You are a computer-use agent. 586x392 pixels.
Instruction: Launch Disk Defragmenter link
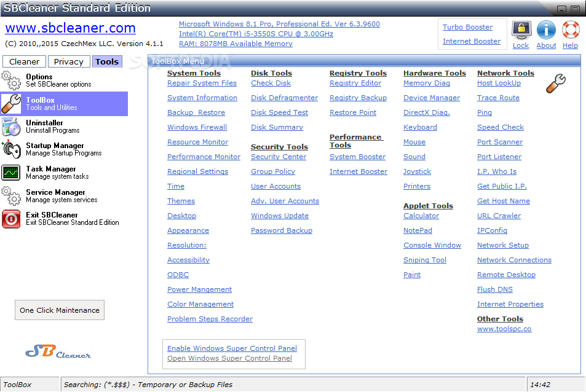coord(285,98)
